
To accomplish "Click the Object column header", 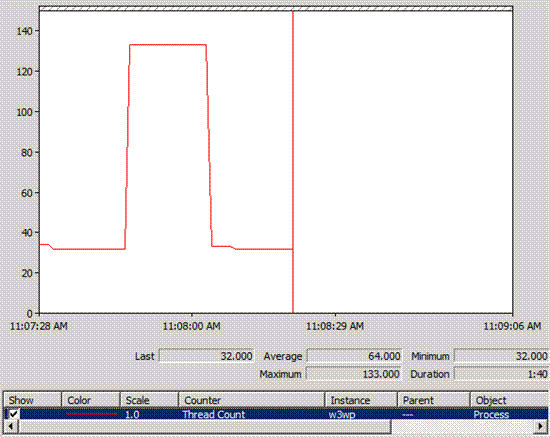I will click(x=509, y=400).
